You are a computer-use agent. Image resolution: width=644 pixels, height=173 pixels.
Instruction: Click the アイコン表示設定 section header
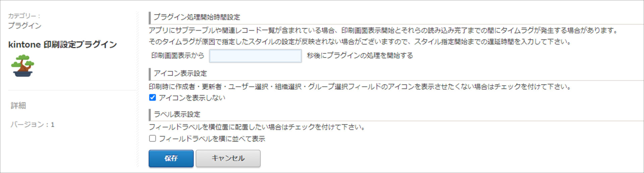click(x=180, y=73)
